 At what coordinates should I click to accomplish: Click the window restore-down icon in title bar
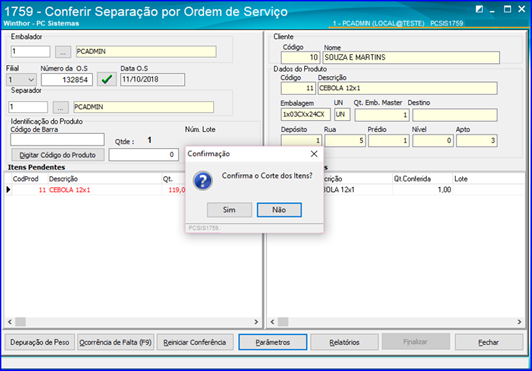[x=479, y=10]
